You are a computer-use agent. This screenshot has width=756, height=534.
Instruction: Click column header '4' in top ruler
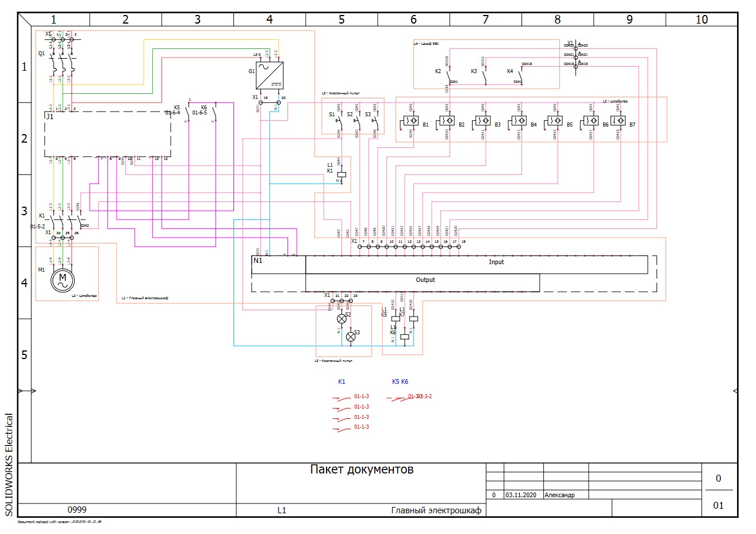tap(270, 20)
